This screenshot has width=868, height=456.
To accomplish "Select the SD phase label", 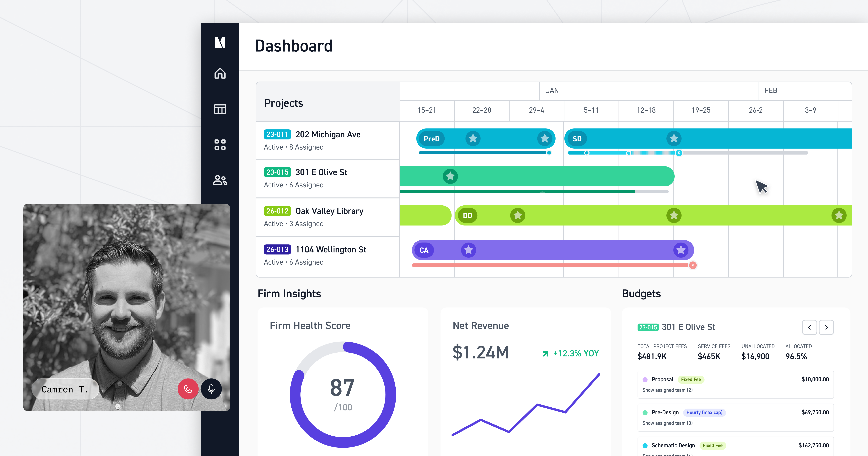I will (577, 139).
